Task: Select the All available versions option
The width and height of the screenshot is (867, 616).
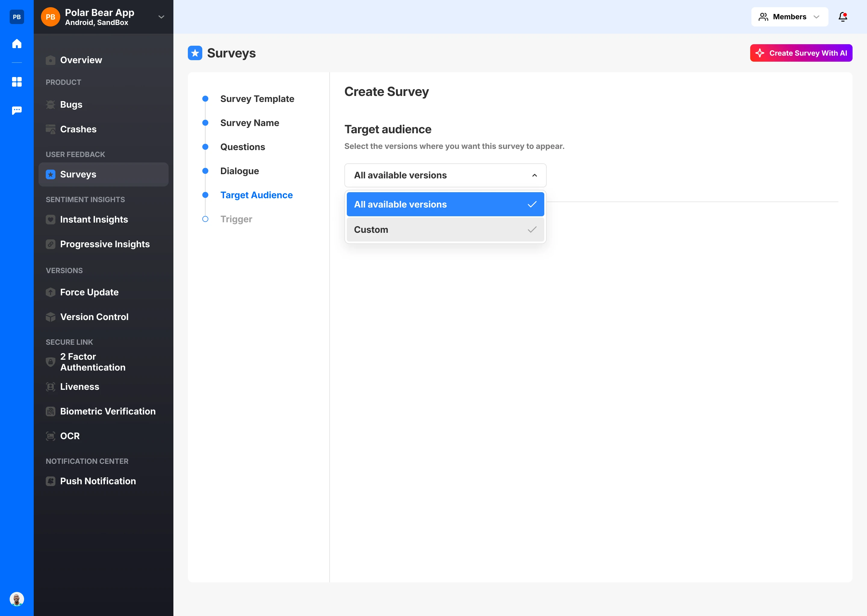Action: tap(445, 204)
